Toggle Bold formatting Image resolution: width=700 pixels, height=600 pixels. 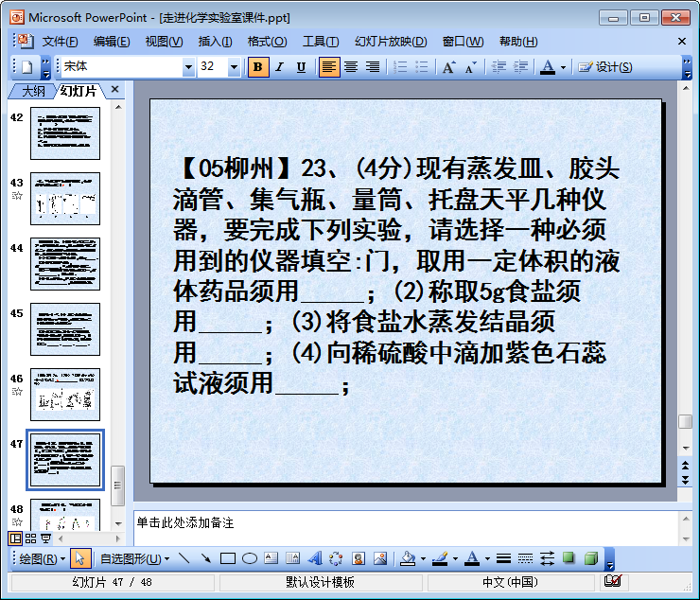[x=258, y=67]
